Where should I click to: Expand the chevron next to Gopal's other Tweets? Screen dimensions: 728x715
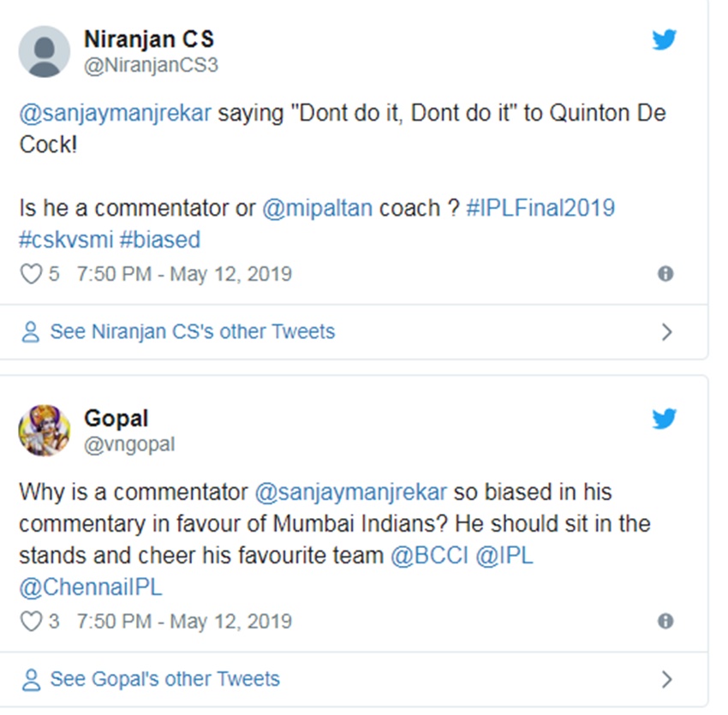click(667, 680)
